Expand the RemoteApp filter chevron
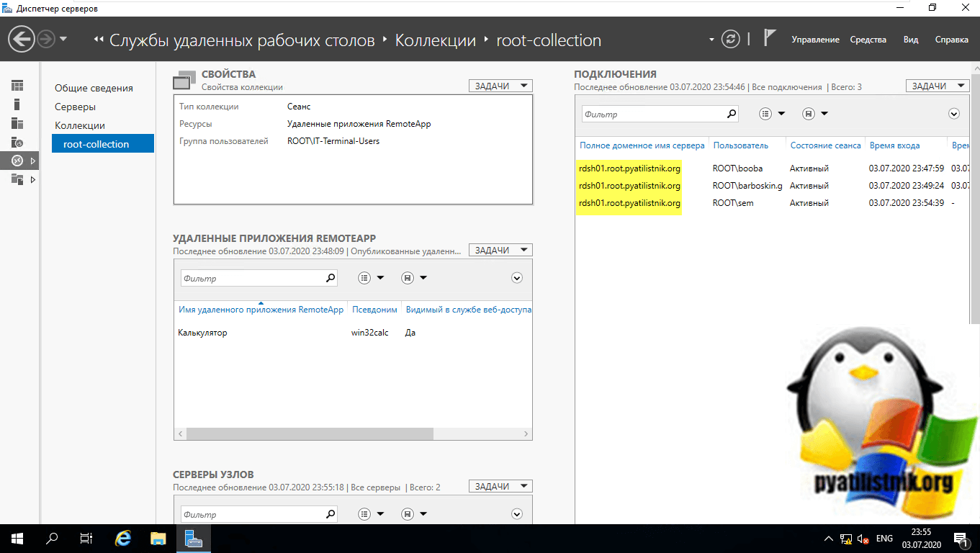This screenshot has width=980, height=553. tap(516, 278)
